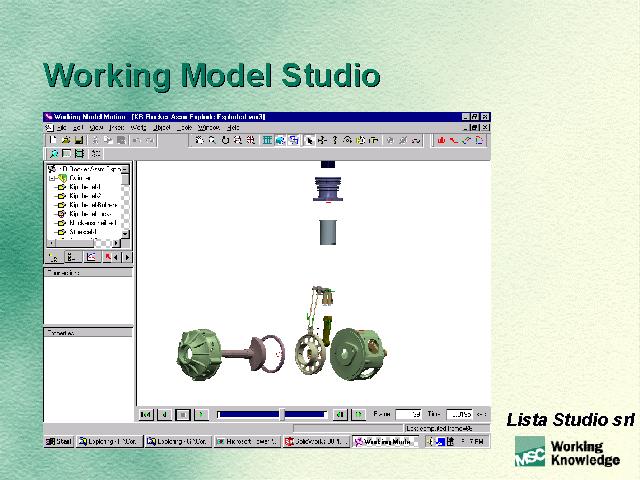Select the rotate view tool
Viewport: 640px width, 480px height.
(x=225, y=140)
